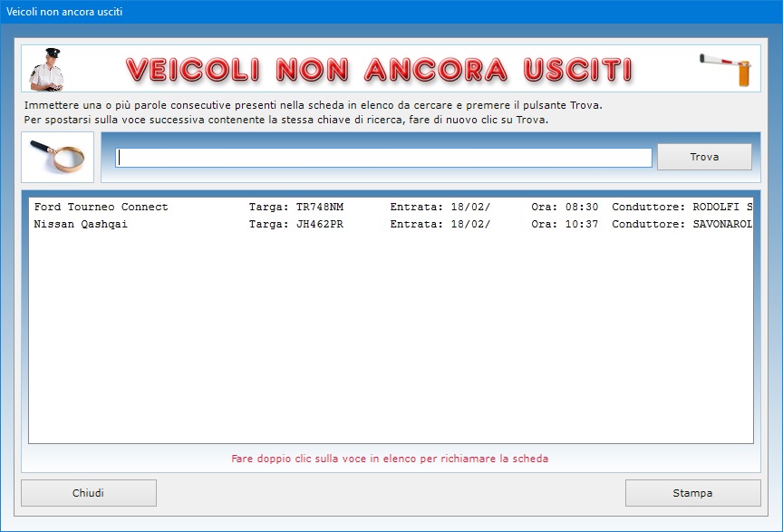Click the security guard icon in header
The width and height of the screenshot is (783, 532).
pos(47,70)
